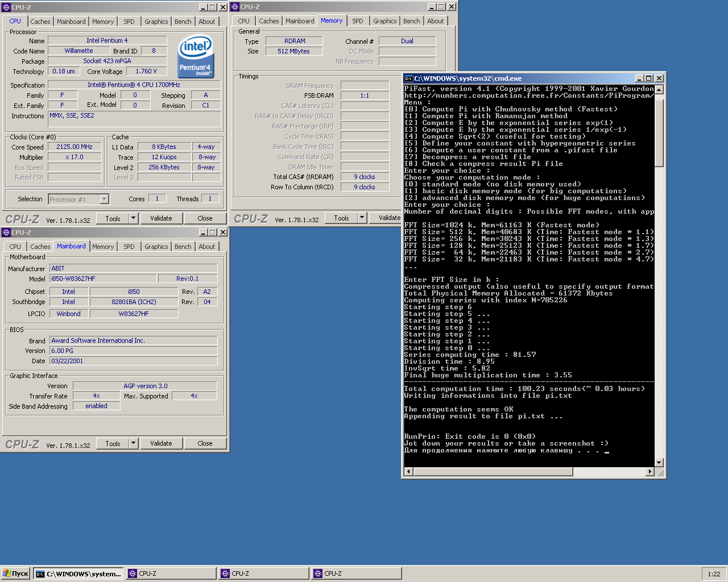This screenshot has width=728, height=582.
Task: Click Tools button in Mainboard window
Action: pos(113,443)
